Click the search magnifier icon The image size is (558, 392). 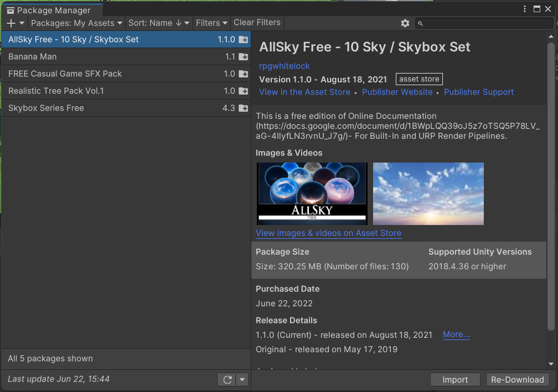420,23
